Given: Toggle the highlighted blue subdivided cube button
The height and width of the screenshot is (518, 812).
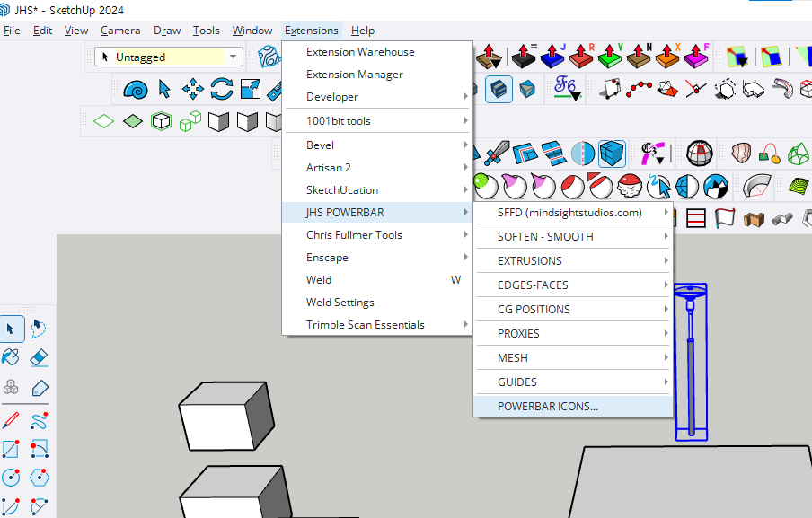Looking at the screenshot, I should (x=612, y=154).
